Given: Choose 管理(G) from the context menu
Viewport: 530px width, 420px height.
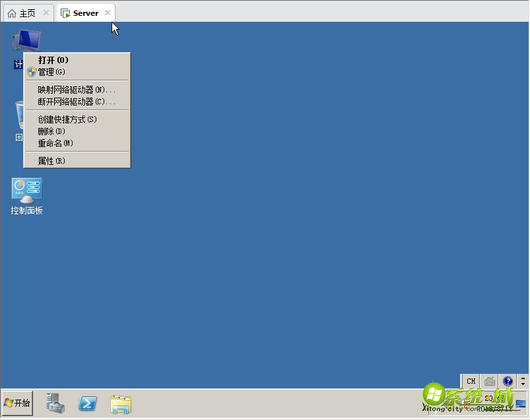Looking at the screenshot, I should point(52,71).
